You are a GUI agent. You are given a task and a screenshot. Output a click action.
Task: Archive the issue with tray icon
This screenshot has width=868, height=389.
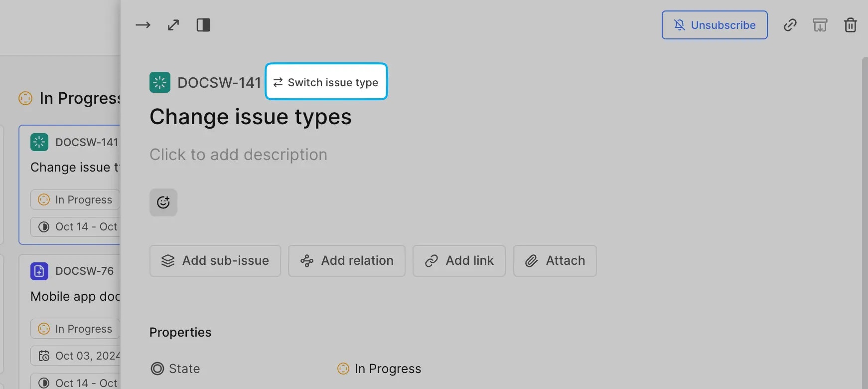point(820,24)
